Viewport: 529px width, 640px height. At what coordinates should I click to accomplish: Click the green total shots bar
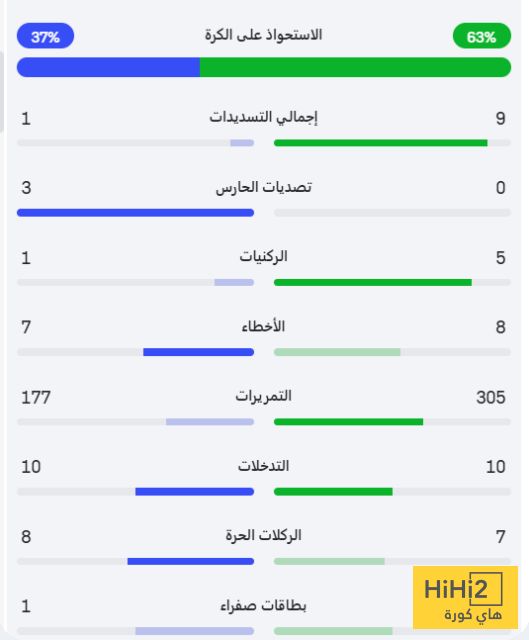tap(380, 143)
